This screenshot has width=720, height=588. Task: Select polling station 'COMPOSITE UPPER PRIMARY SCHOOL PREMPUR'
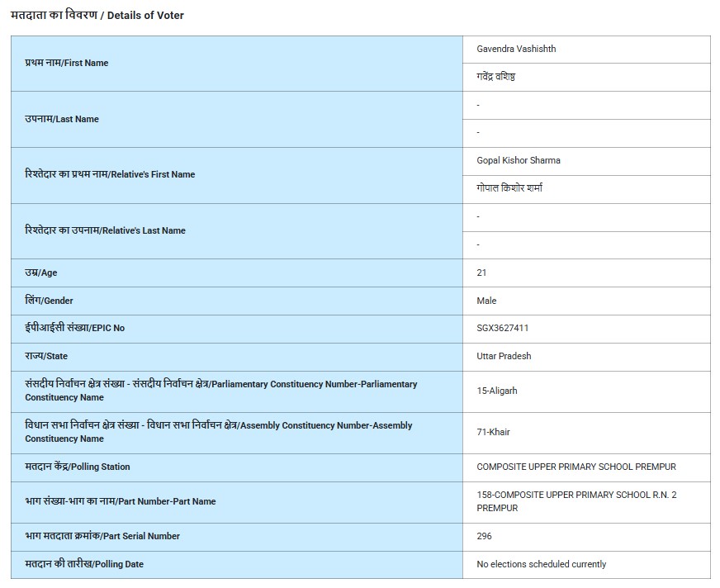(576, 467)
